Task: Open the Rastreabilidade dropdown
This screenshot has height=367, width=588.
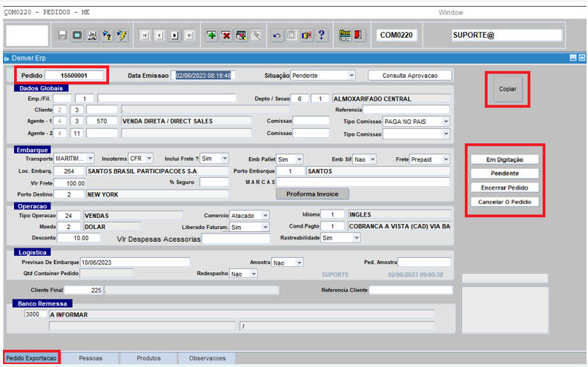Action: point(356,238)
